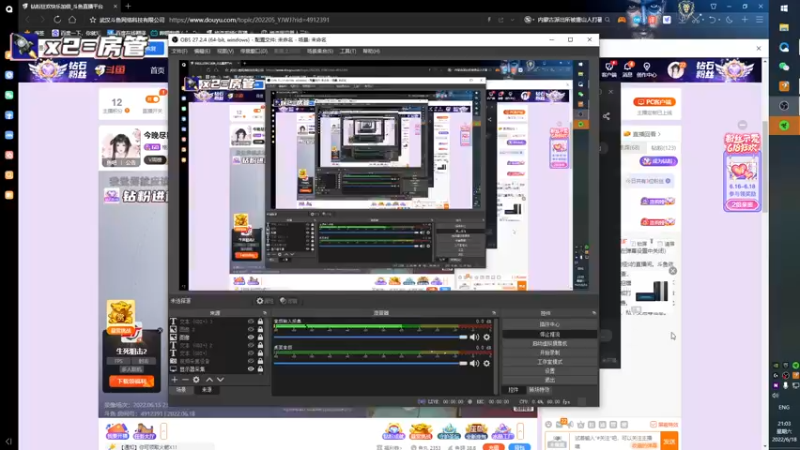Click the browser address bar URL
The height and width of the screenshot is (450, 800).
coord(249,20)
